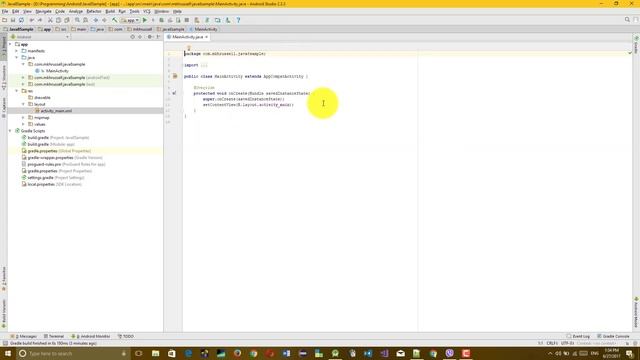Viewport: 640px width, 360px height.
Task: Click the SDK Manager toolbar icon
Action: click(228, 20)
